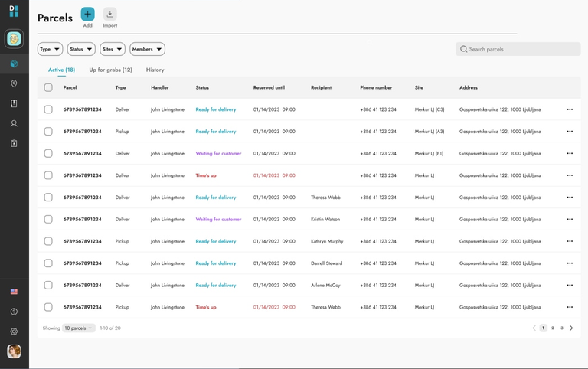Switch to the History tab
This screenshot has width=588, height=369.
coord(155,70)
